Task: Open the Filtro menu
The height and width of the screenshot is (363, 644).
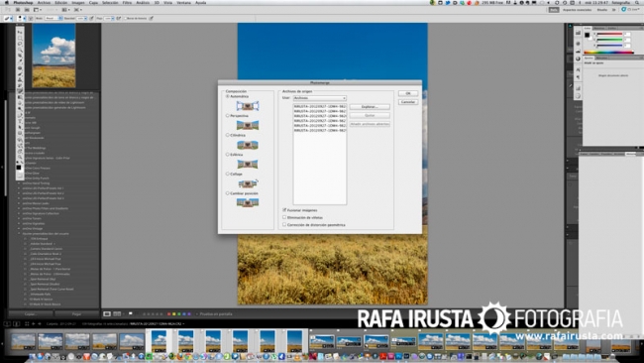Action: tap(128, 2)
